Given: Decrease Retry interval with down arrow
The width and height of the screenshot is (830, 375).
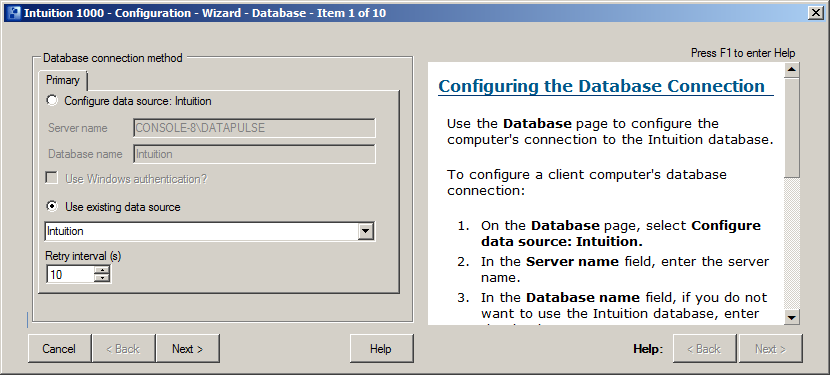Looking at the screenshot, I should click(x=102, y=279).
